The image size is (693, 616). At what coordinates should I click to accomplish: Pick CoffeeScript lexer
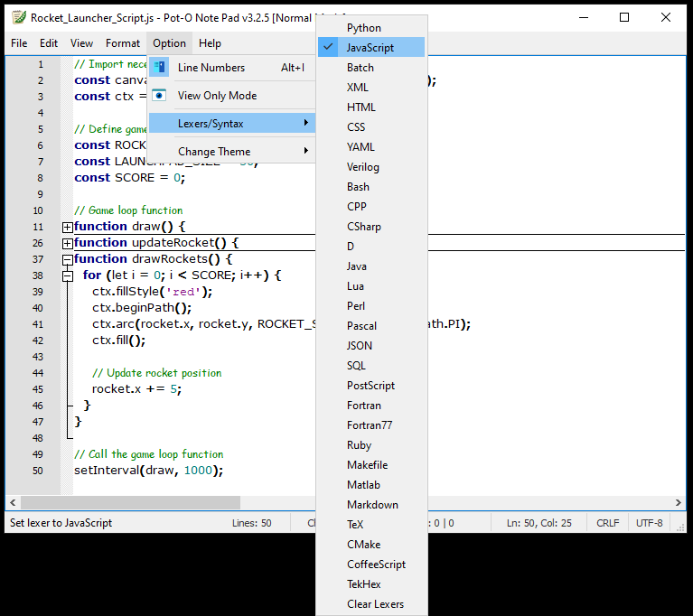click(371, 565)
